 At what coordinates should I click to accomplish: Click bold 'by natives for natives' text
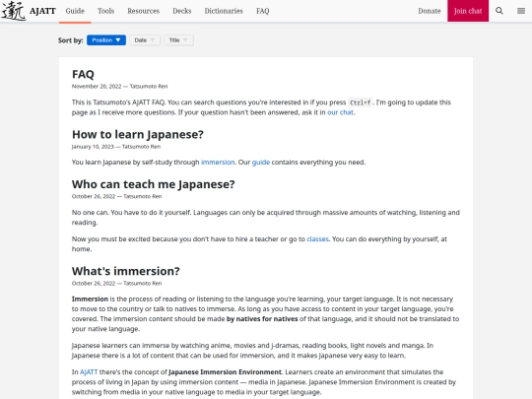coord(262,319)
